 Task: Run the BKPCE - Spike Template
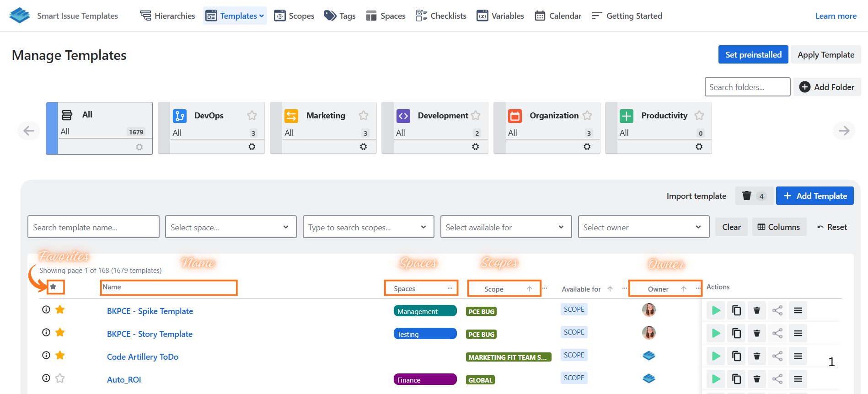(716, 310)
